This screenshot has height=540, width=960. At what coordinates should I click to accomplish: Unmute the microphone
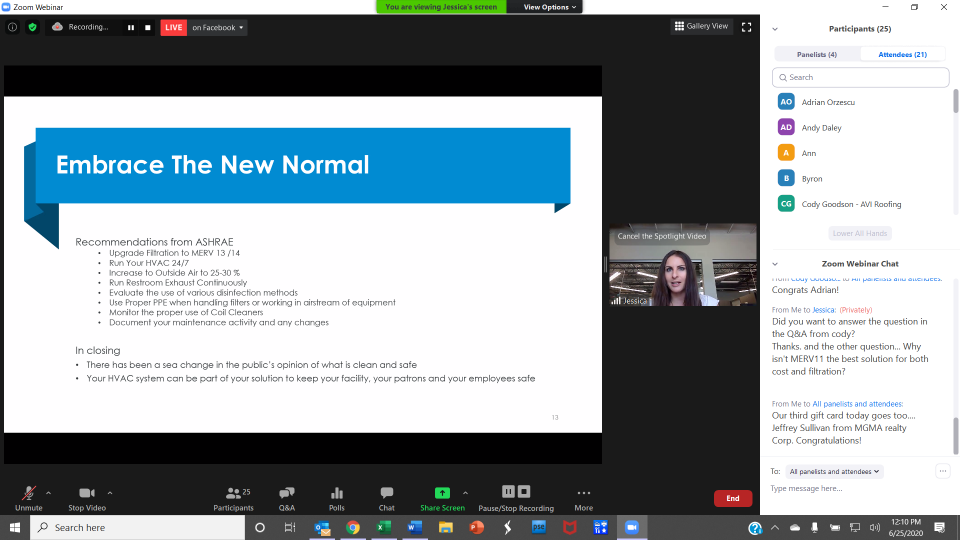coord(29,499)
